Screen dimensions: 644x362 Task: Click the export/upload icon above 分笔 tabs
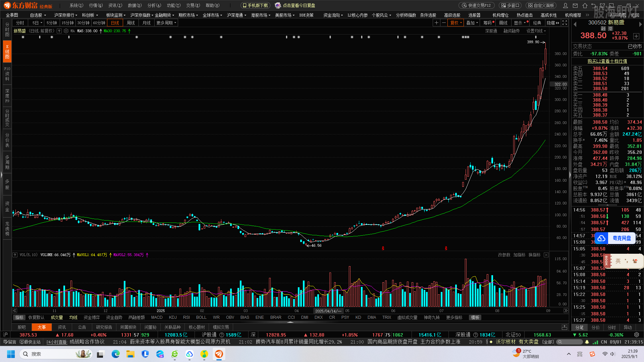click(565, 327)
